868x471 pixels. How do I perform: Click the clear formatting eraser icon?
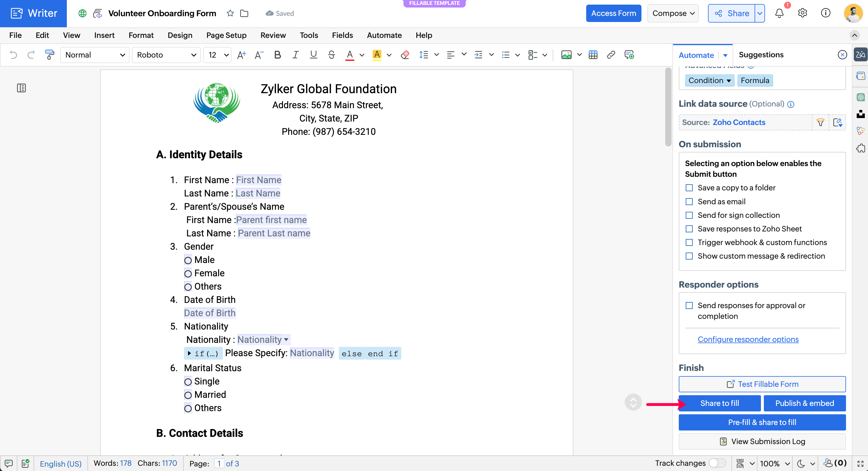click(405, 55)
